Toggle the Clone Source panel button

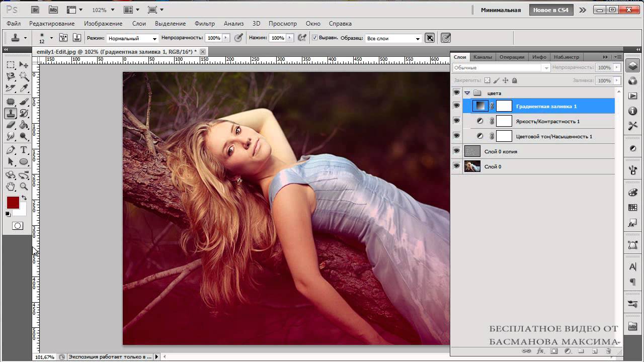(77, 38)
